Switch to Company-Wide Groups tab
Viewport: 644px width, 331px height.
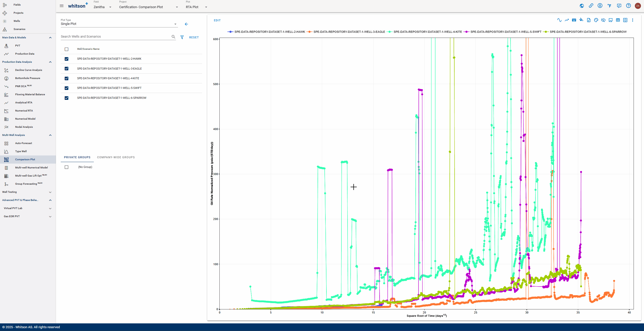[116, 157]
